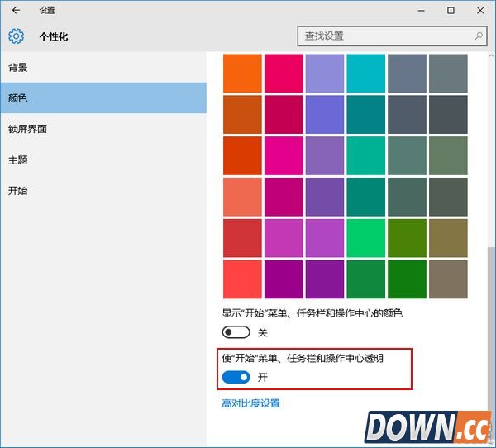Viewport: 496px width, 448px height.
Task: Pick the lavender swatch in top row
Action: pyautogui.click(x=325, y=74)
